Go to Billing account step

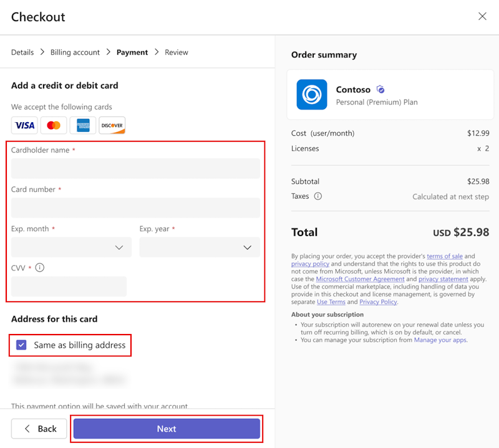[x=75, y=52]
